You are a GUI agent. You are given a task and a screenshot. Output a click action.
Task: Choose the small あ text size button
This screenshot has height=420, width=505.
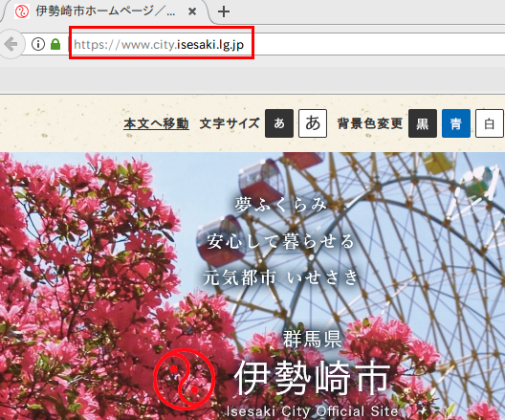[x=279, y=123]
